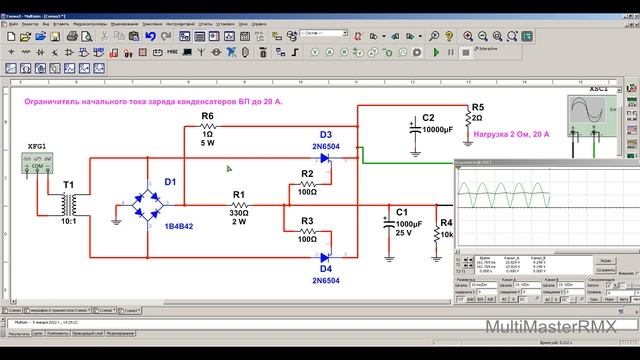The image size is (640, 360).
Task: Undo the last action
Action: [151, 36]
